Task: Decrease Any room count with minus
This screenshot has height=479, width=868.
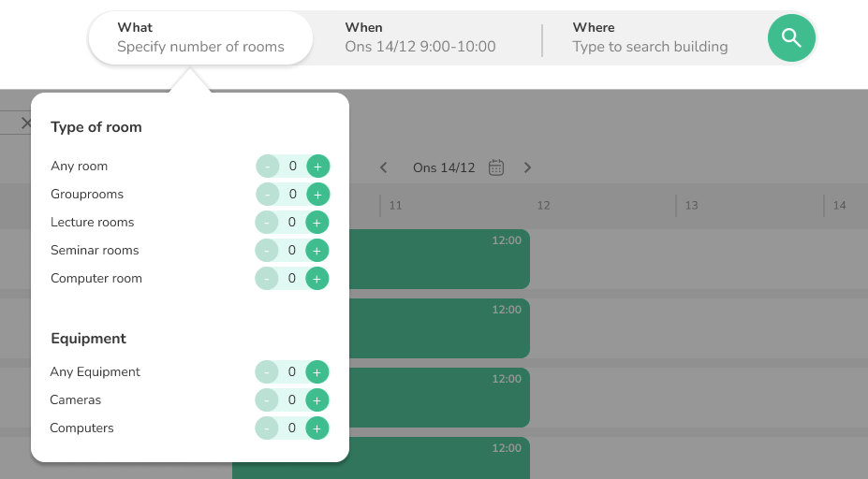Action: point(268,167)
